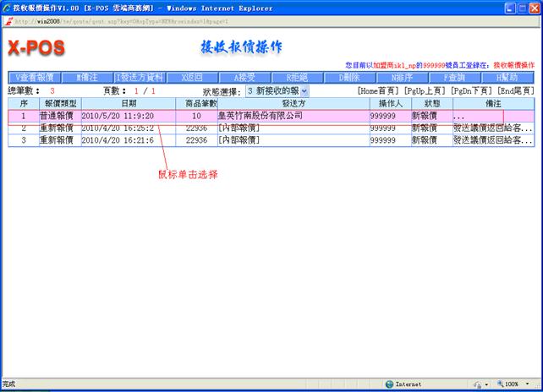543x392 pixels.
Task: Go to [Home首頁] first page
Action: click(378, 90)
